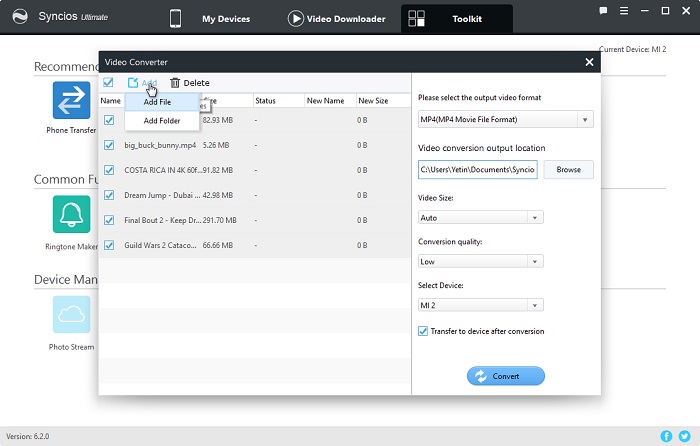Switch to Video Downloader tab
700x446 pixels.
point(346,19)
